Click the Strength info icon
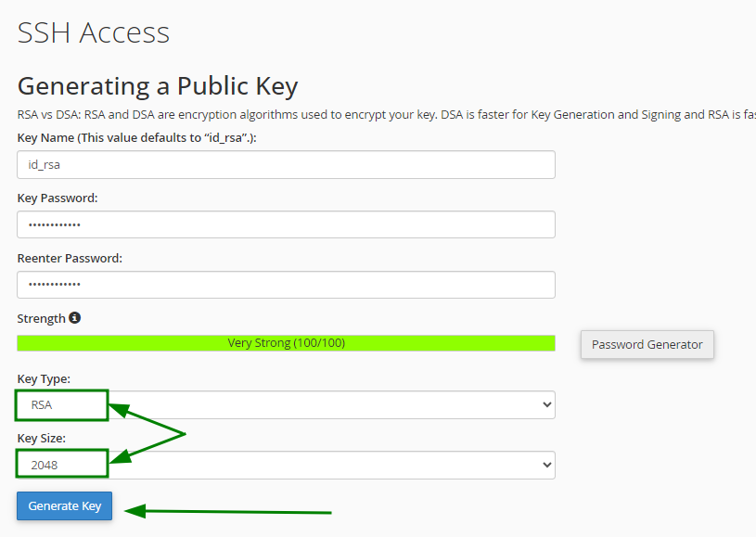The height and width of the screenshot is (537, 756). pyautogui.click(x=74, y=318)
